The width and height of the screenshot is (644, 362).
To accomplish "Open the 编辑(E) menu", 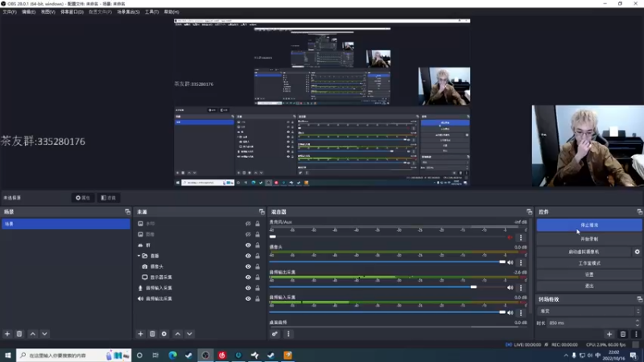I will (28, 12).
